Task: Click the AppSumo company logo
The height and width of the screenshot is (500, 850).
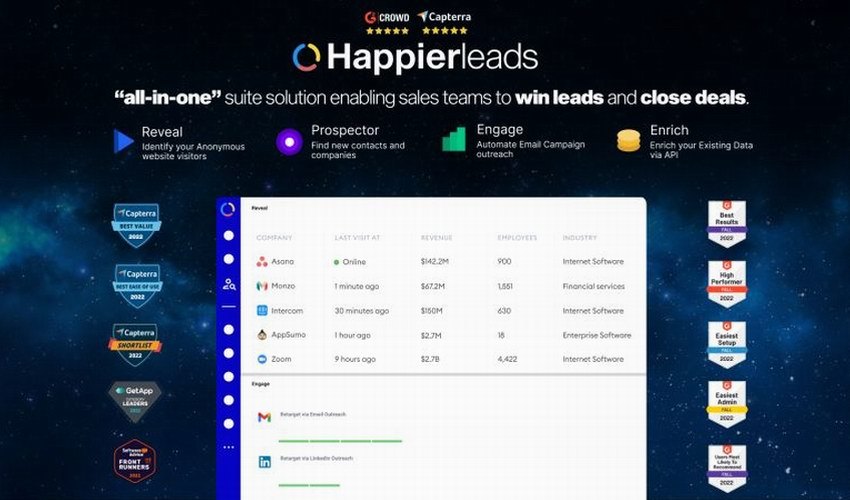Action: (262, 335)
